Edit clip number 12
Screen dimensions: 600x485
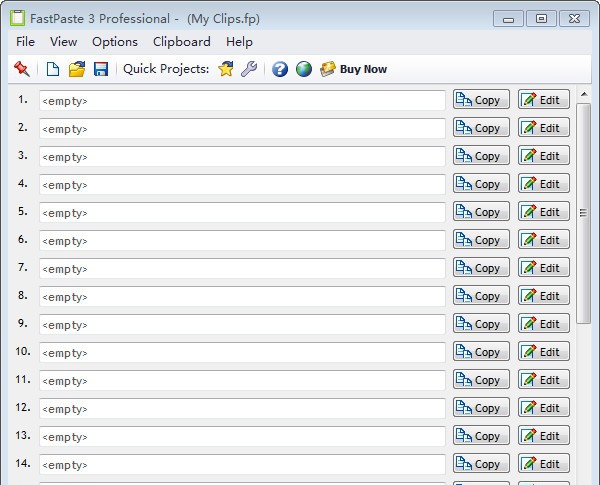pos(544,407)
